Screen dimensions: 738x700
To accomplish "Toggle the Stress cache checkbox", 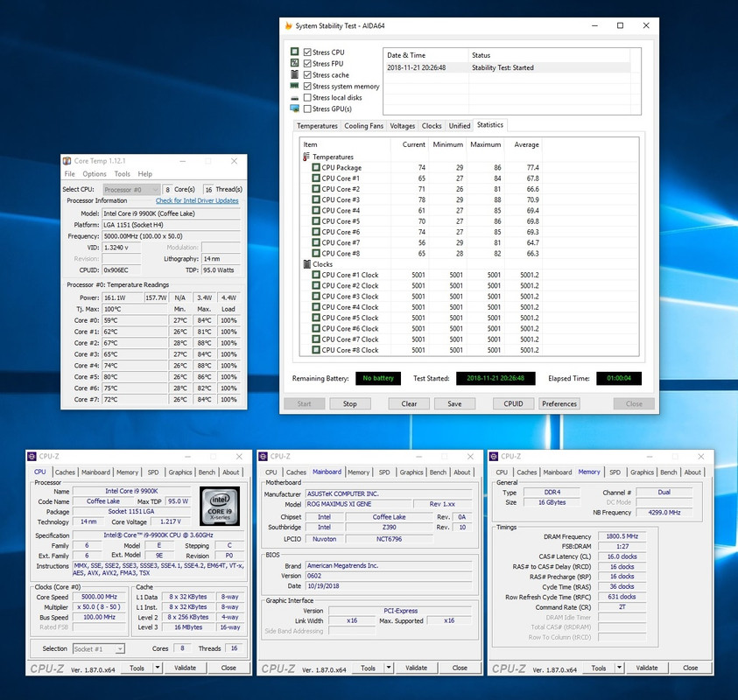I will point(307,74).
